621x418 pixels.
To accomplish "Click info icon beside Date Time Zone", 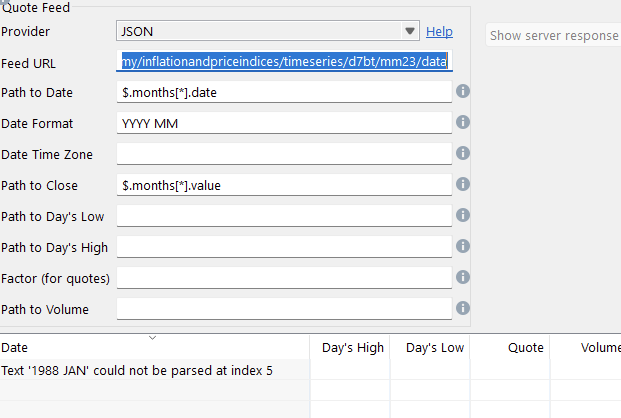I will 463,154.
